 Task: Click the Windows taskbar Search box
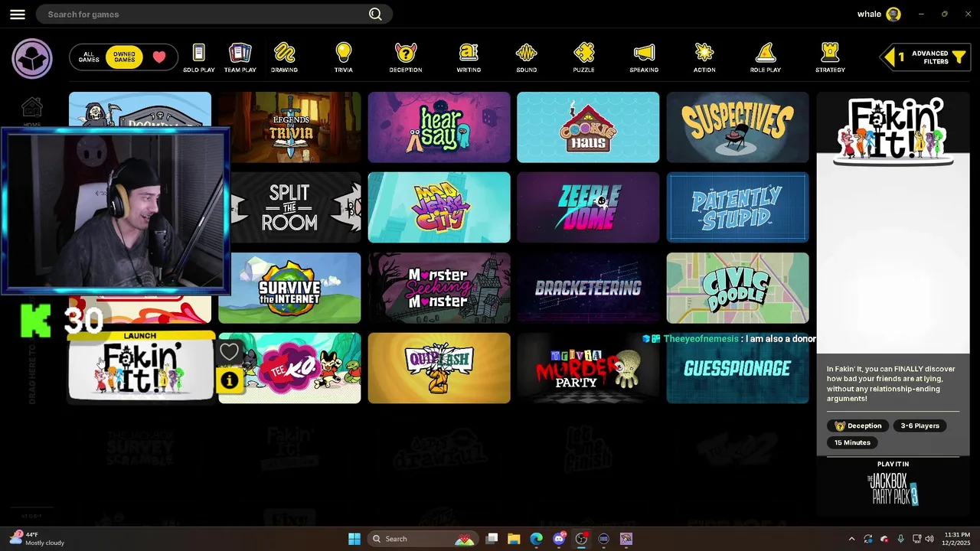point(422,539)
